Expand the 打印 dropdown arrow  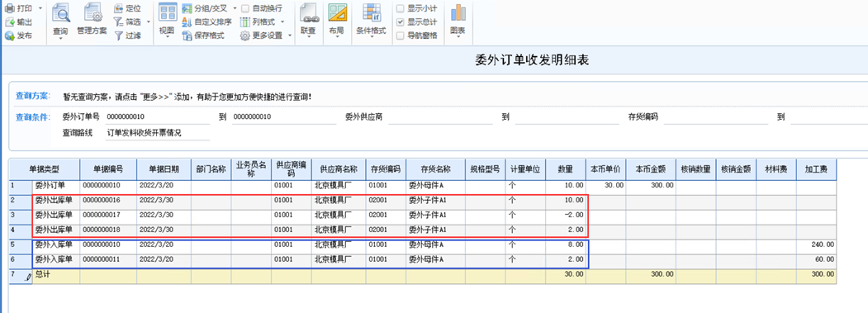40,8
